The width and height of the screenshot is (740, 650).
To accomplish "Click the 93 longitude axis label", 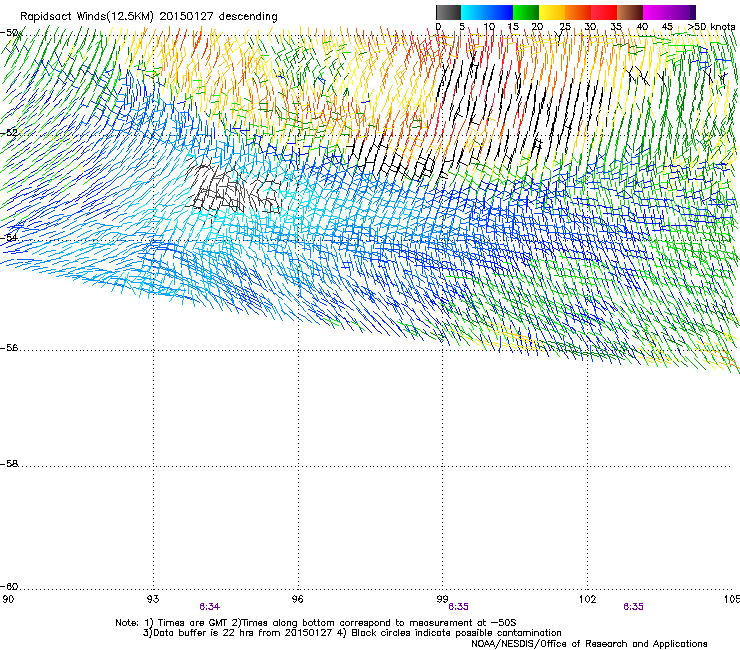I will (x=153, y=599).
